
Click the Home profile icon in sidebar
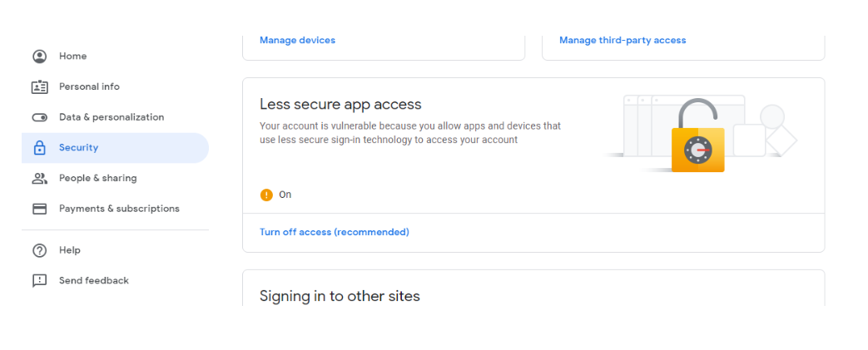click(x=39, y=57)
